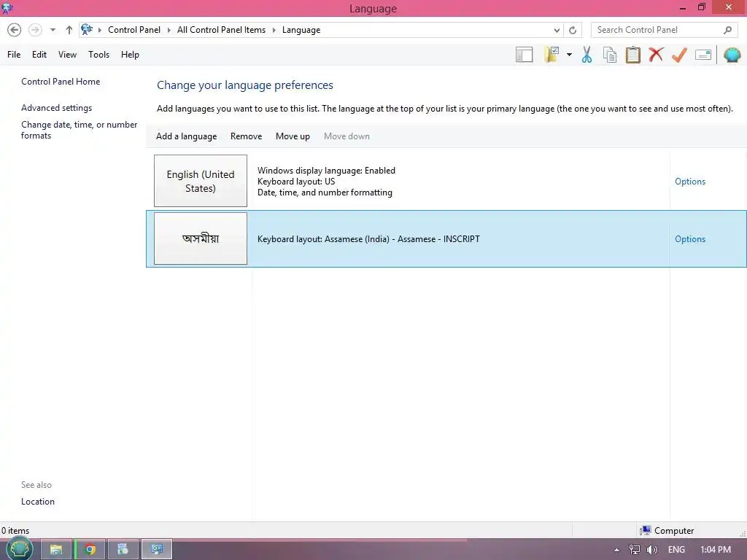The image size is (747, 560).
Task: Click ENG input language indicator
Action: [676, 550]
